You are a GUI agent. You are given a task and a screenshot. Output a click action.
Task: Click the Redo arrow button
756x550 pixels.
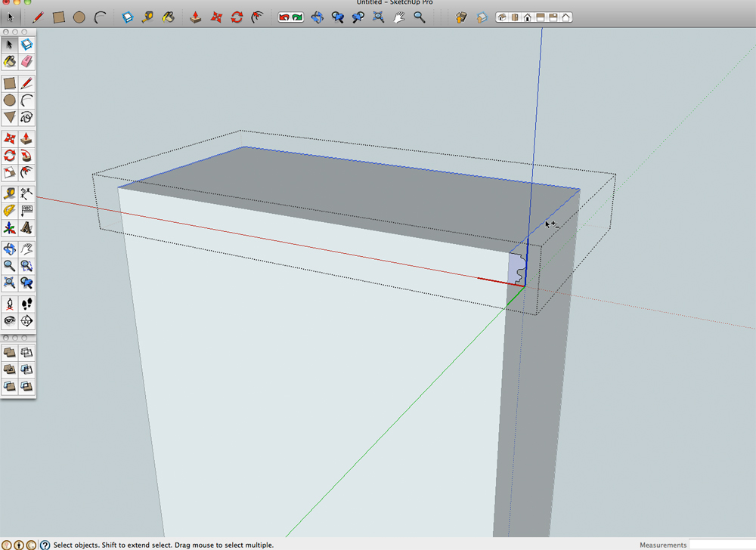[297, 17]
